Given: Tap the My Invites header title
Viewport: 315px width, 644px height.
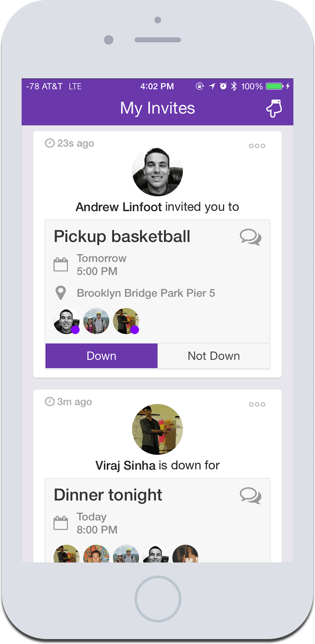Looking at the screenshot, I should [x=157, y=109].
